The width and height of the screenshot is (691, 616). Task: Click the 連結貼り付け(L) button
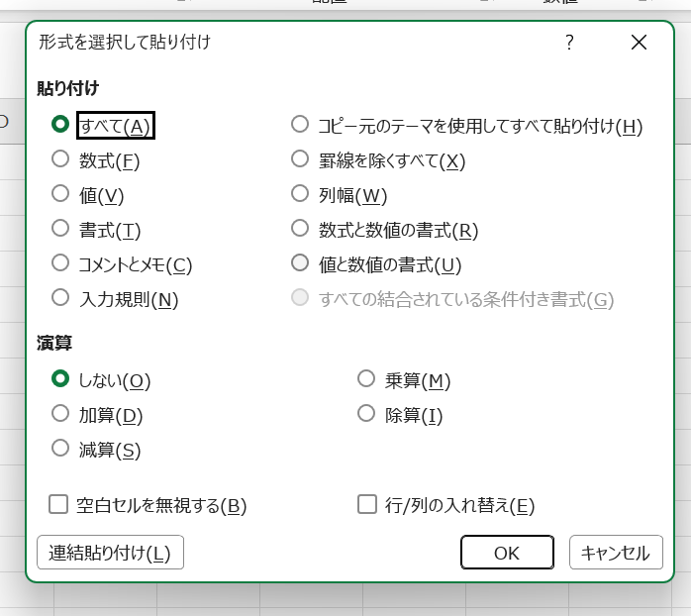coord(110,553)
